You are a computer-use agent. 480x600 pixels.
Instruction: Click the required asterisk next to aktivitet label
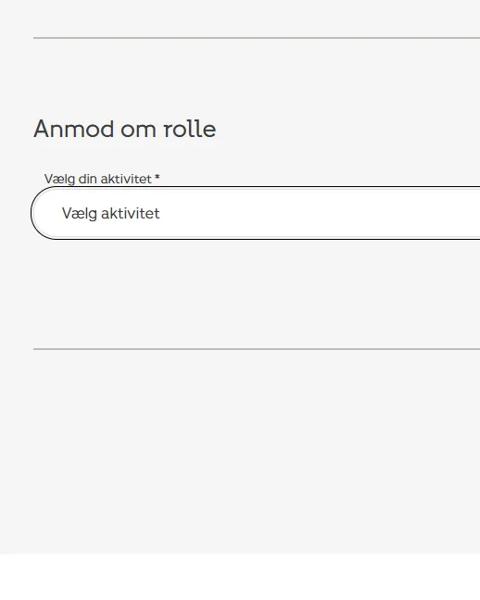(x=157, y=177)
